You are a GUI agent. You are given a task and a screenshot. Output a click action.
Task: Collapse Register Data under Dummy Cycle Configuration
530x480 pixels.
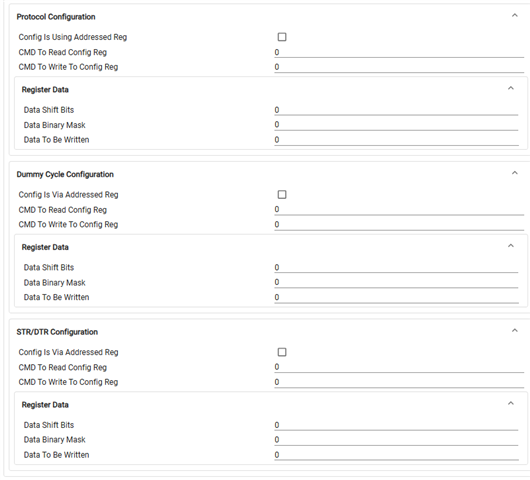click(511, 246)
